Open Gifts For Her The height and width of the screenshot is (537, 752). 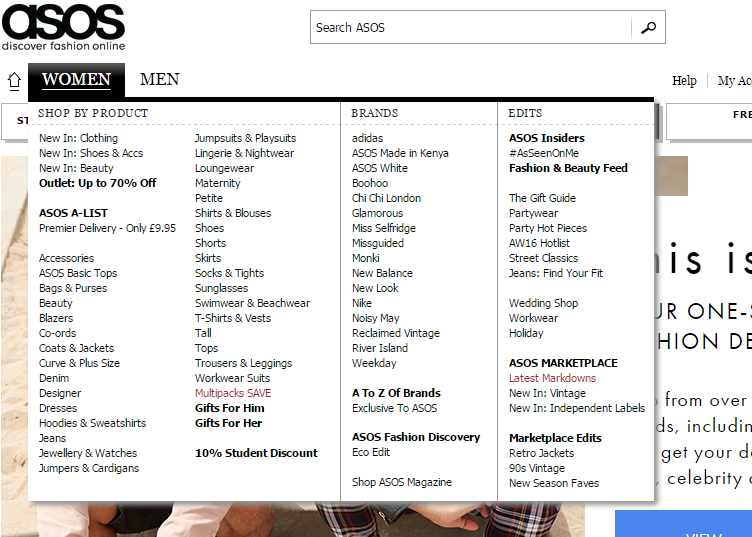click(228, 423)
